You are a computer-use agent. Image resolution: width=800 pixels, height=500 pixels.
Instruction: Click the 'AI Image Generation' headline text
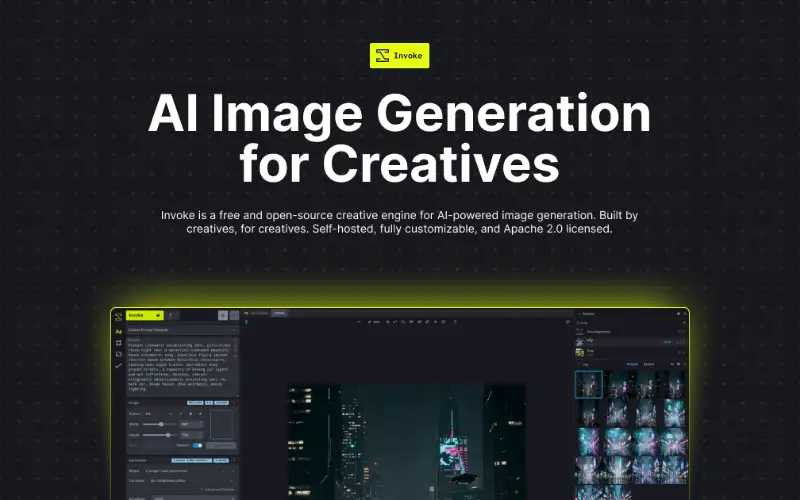tap(399, 113)
